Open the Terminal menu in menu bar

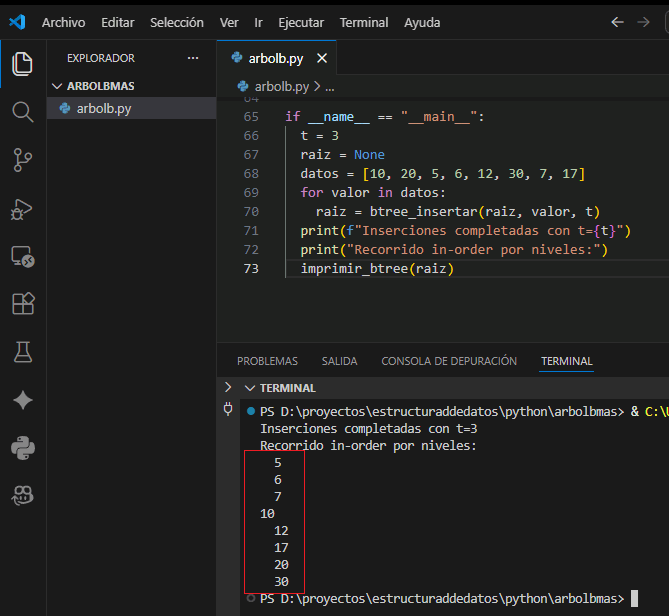tap(364, 22)
